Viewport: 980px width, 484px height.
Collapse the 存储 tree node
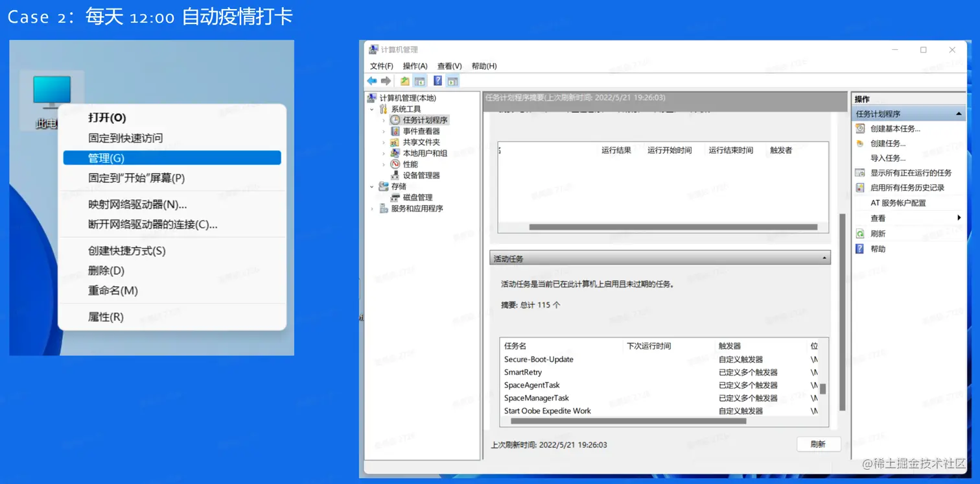pos(372,186)
